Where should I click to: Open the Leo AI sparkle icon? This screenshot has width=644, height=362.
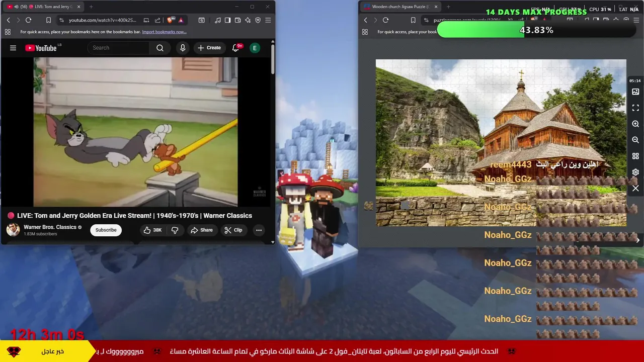tap(248, 20)
